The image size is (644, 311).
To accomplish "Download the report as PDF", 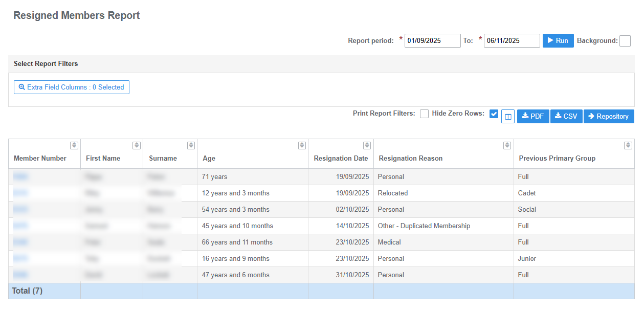I will (533, 117).
